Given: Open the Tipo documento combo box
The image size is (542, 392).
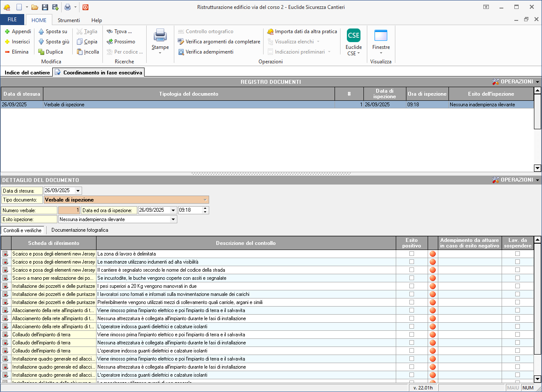Looking at the screenshot, I should tap(205, 200).
